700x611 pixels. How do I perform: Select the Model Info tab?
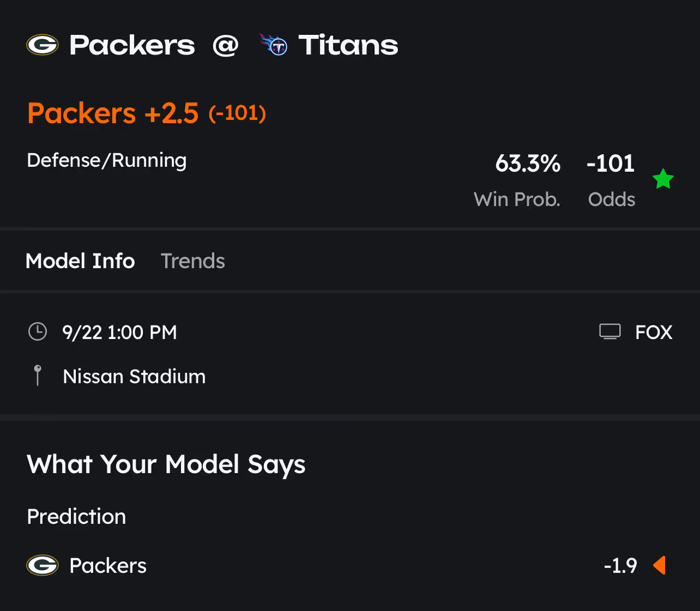pyautogui.click(x=80, y=261)
